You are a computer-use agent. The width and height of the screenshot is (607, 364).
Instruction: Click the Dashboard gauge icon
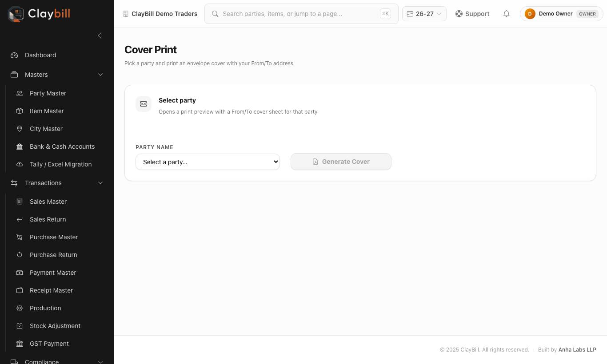tap(14, 55)
